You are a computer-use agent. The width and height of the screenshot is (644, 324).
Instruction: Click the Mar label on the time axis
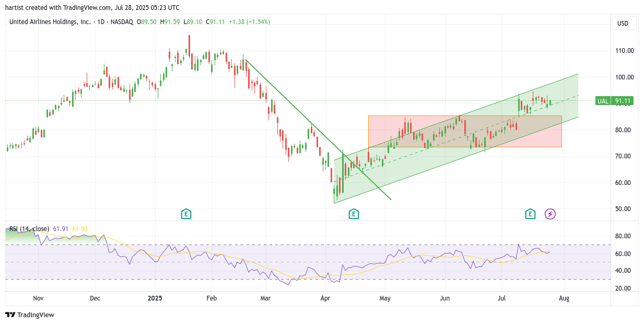(266, 298)
